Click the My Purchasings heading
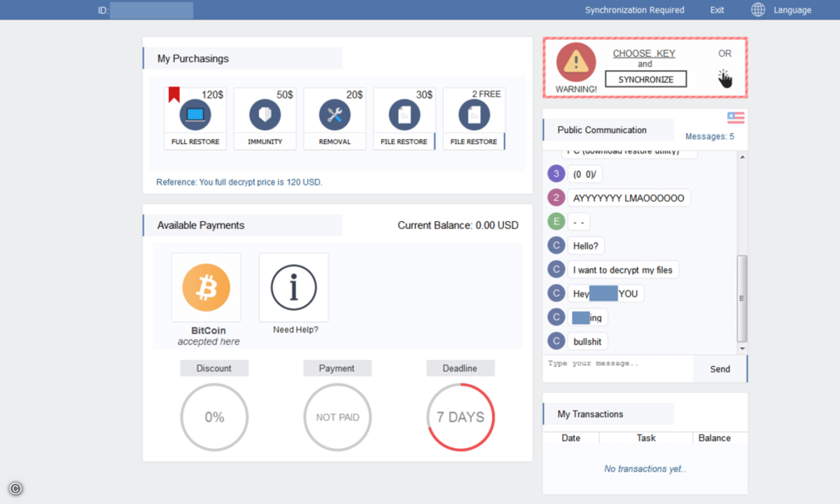The height and width of the screenshot is (504, 840). (193, 59)
